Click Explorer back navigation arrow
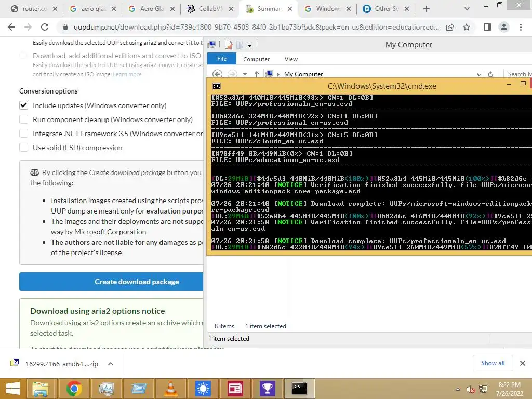532x399 pixels. 217,74
